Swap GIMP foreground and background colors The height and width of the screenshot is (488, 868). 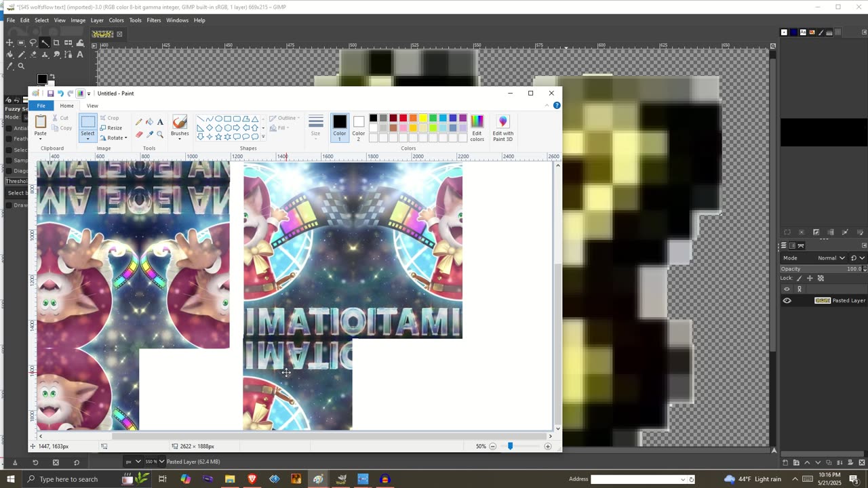pyautogui.click(x=52, y=76)
